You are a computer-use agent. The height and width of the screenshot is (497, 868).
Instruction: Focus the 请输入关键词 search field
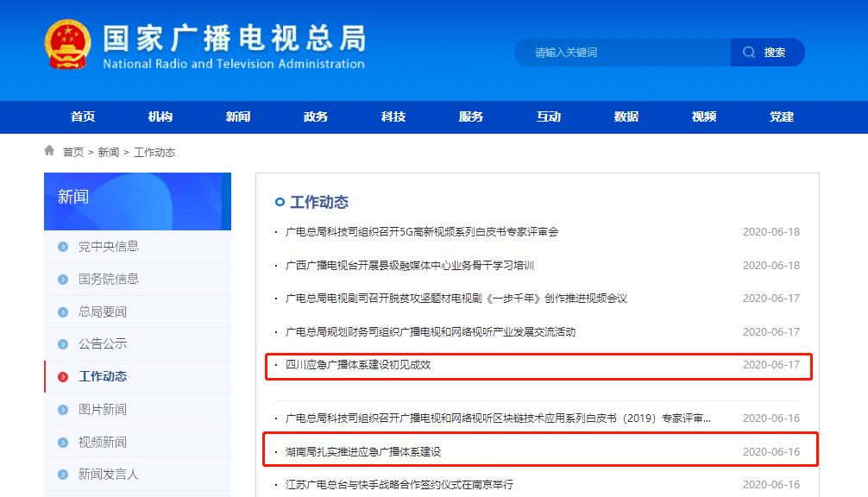coord(622,52)
